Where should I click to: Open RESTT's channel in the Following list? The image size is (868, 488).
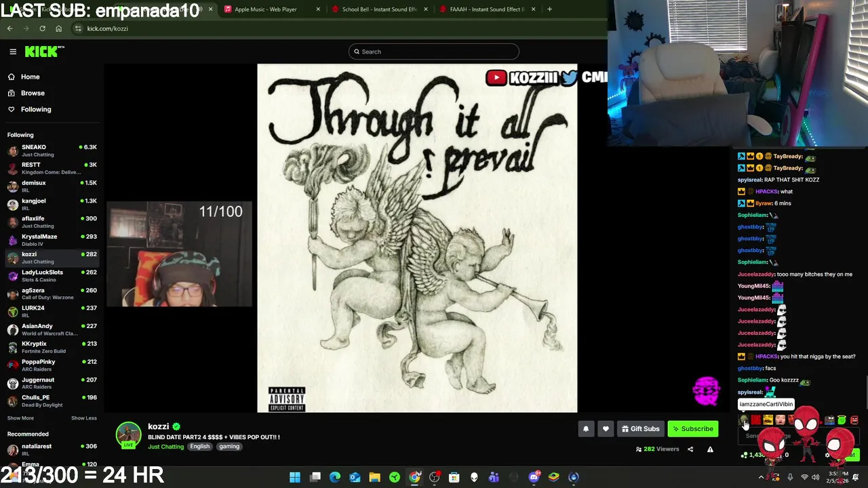(x=52, y=168)
